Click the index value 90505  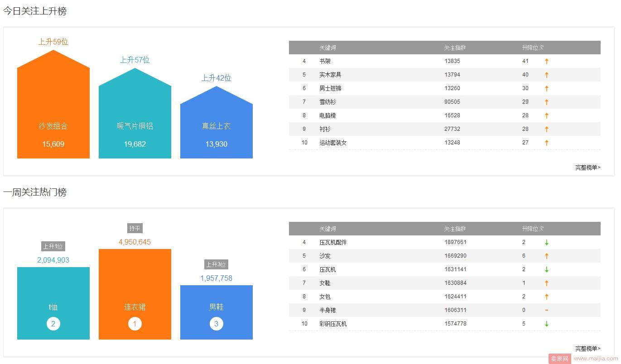click(452, 102)
